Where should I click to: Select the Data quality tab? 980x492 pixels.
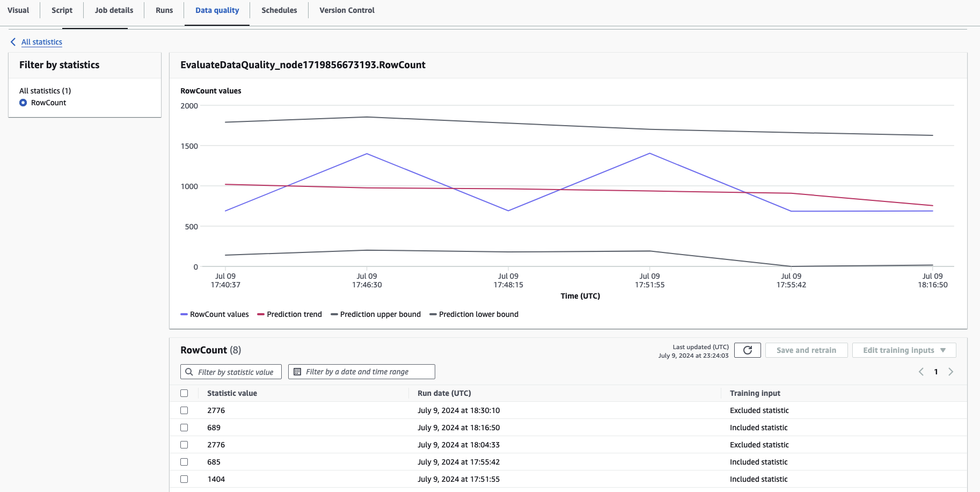[x=217, y=10]
